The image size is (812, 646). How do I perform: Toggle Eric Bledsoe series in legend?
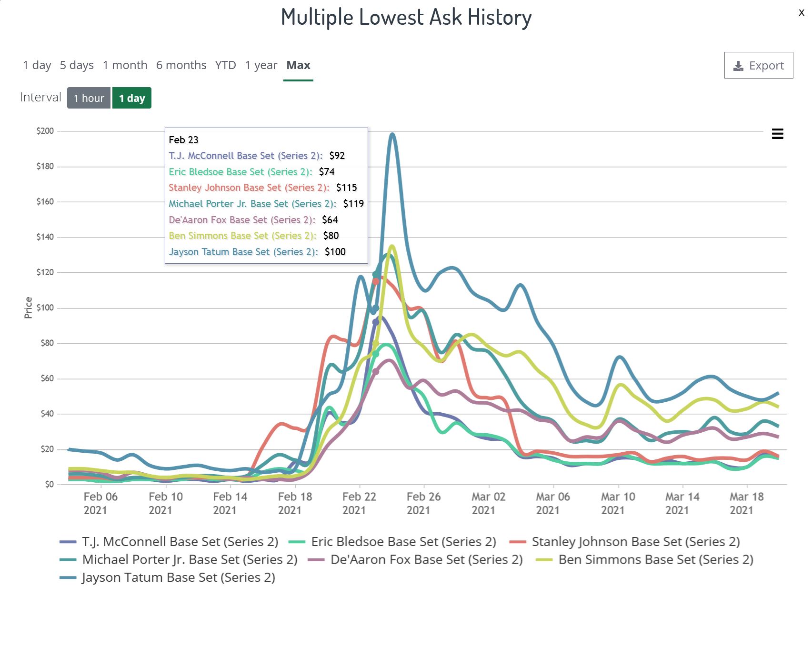click(x=392, y=542)
